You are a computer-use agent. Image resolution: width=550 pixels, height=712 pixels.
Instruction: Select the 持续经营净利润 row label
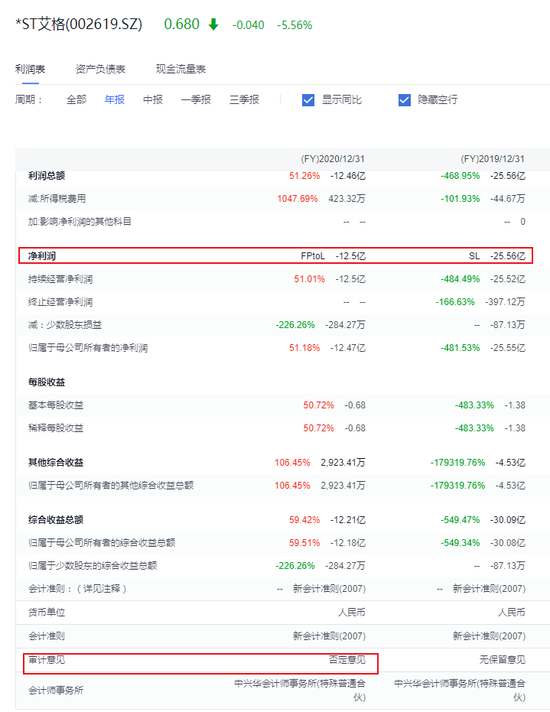pos(60,279)
